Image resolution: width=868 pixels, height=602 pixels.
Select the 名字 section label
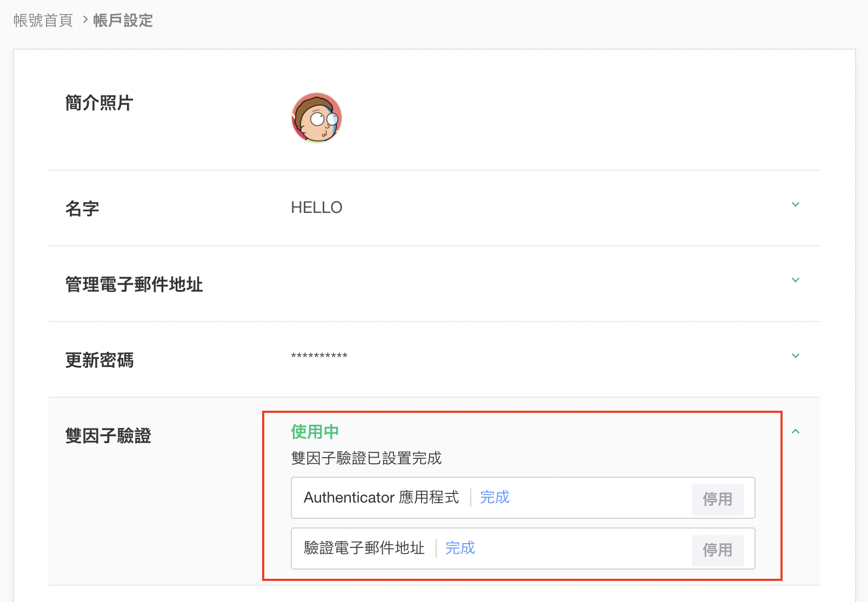coord(82,209)
